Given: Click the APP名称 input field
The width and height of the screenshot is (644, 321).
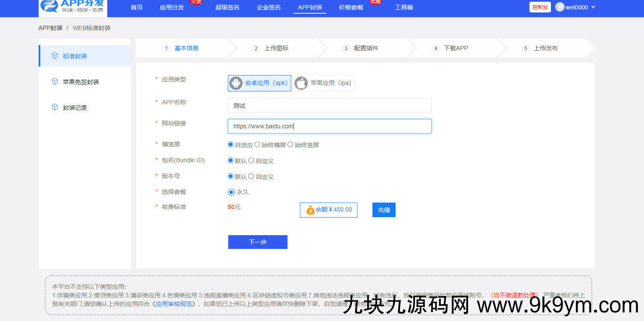Looking at the screenshot, I should tap(329, 106).
